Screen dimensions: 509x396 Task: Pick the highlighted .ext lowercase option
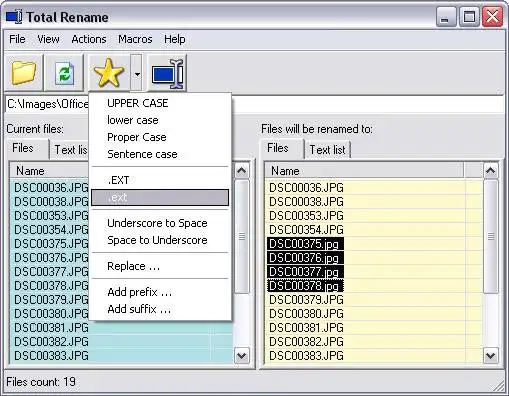(160, 197)
